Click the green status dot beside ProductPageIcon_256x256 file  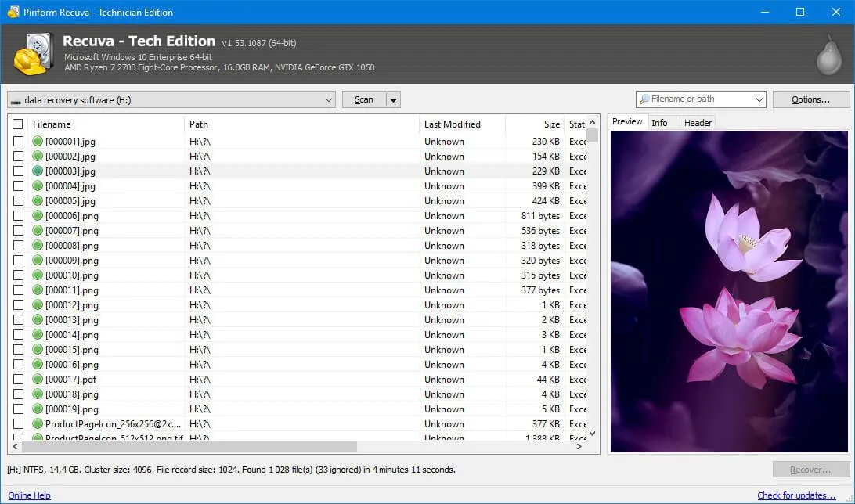click(x=38, y=423)
